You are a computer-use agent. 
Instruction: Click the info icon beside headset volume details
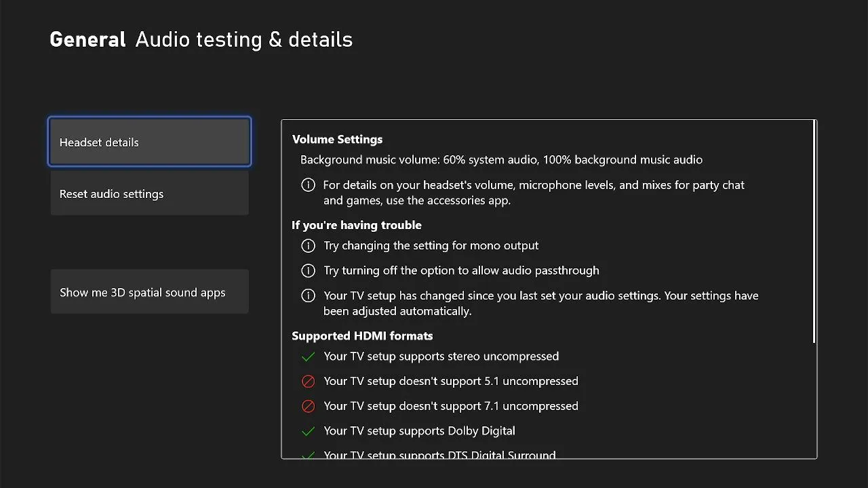(x=308, y=185)
